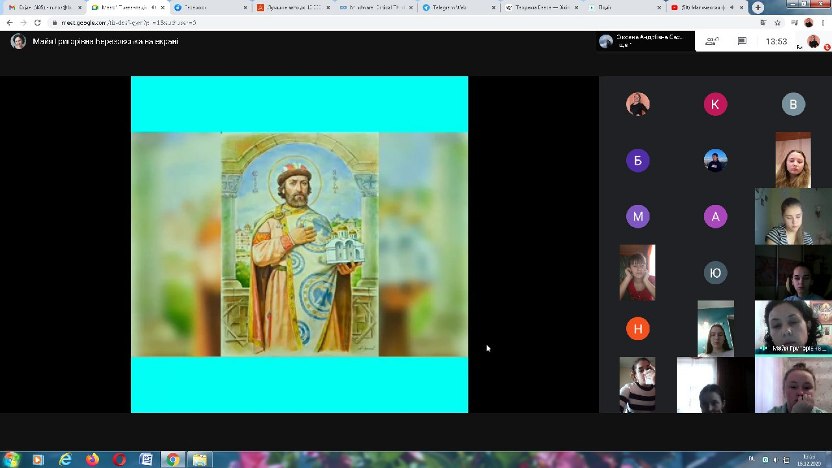This screenshot has height=468, width=832.
Task: Click the Windows Start button
Action: coord(12,459)
